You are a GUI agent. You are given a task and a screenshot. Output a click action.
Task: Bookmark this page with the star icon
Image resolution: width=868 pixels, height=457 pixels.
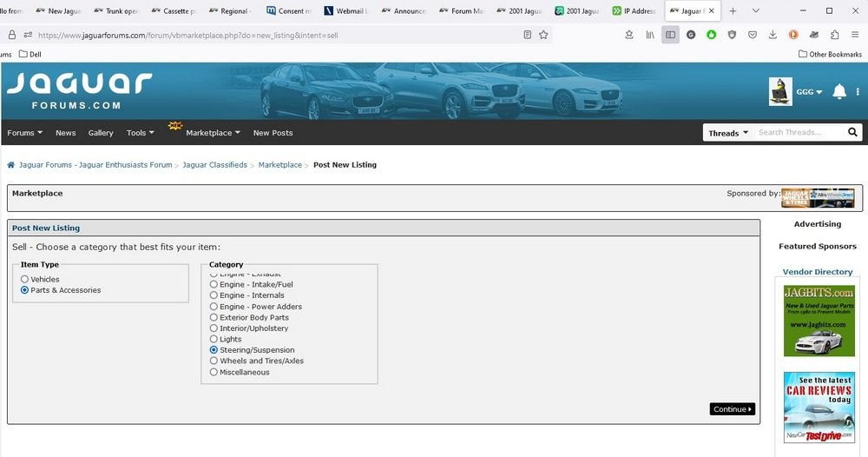tap(543, 35)
